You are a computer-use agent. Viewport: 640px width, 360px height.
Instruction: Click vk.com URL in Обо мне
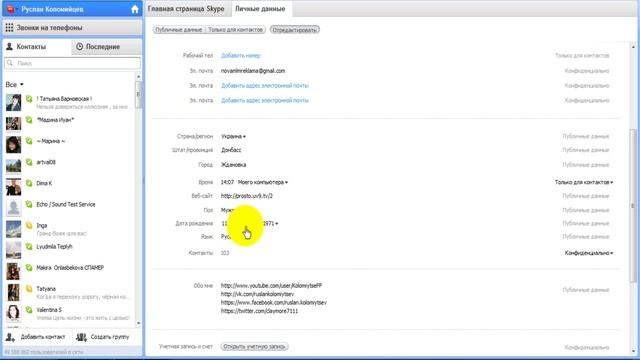[257, 294]
